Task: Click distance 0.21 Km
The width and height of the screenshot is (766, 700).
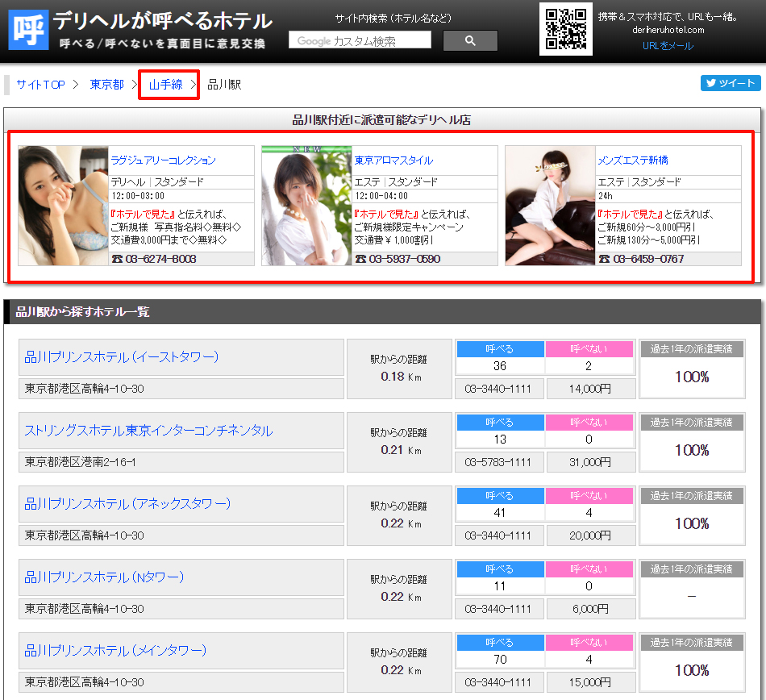Action: [x=401, y=450]
